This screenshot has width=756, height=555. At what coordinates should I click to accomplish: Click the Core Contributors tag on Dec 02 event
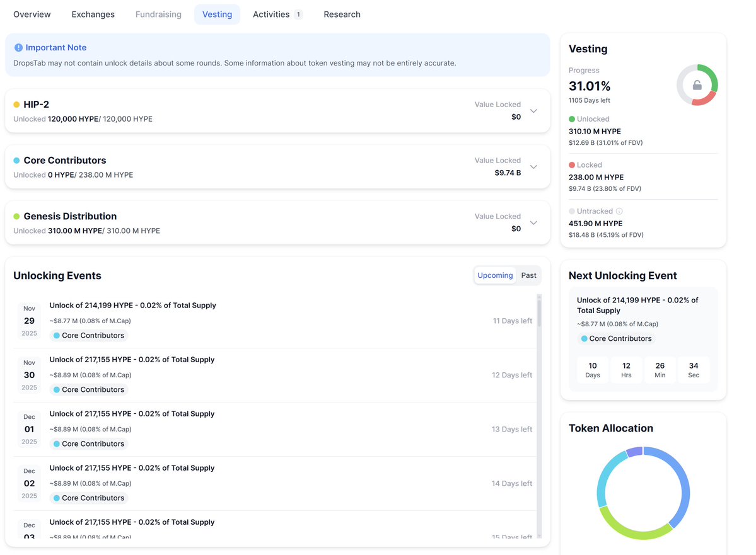[89, 498]
